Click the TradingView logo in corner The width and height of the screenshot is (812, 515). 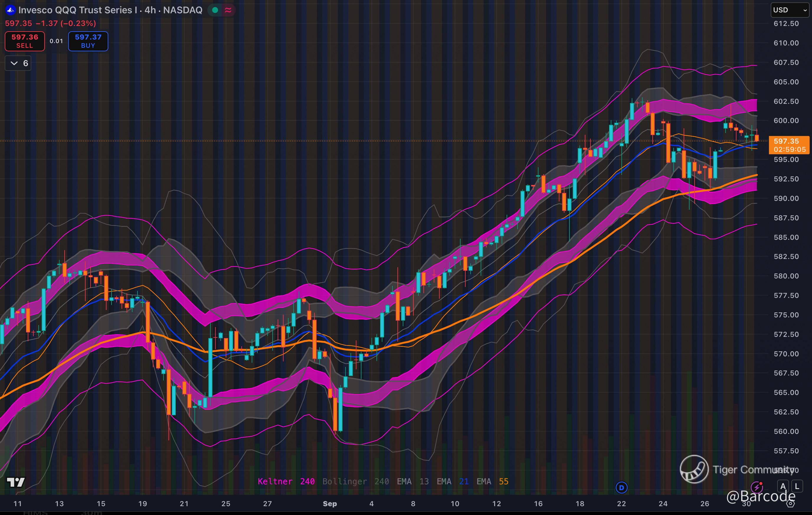[16, 482]
